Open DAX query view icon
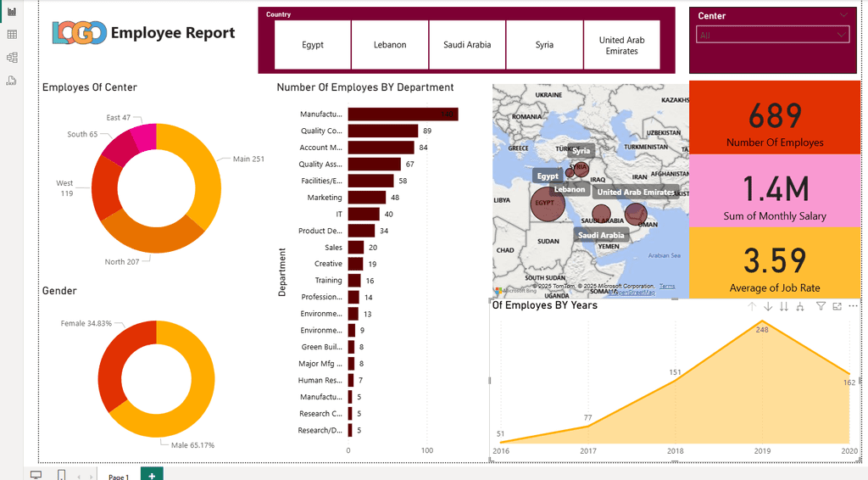Screen dimensions: 868x480 pos(11,81)
